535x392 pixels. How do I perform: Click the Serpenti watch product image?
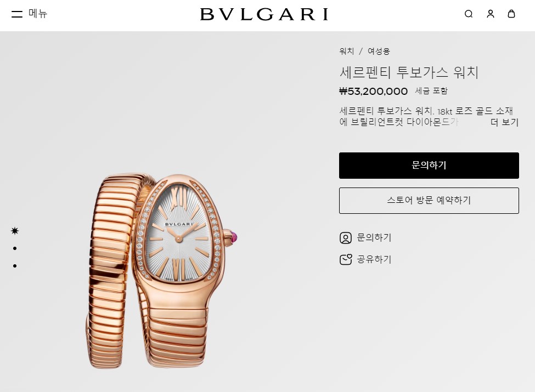coord(162,271)
